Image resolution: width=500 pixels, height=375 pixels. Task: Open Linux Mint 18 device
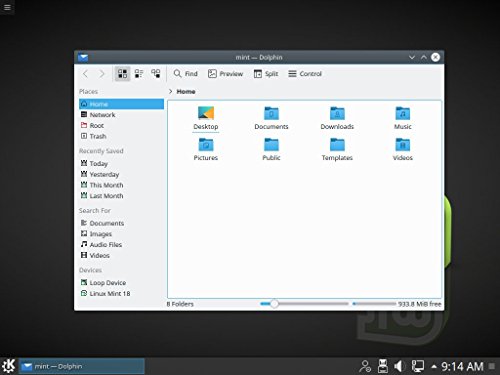pyautogui.click(x=121, y=293)
